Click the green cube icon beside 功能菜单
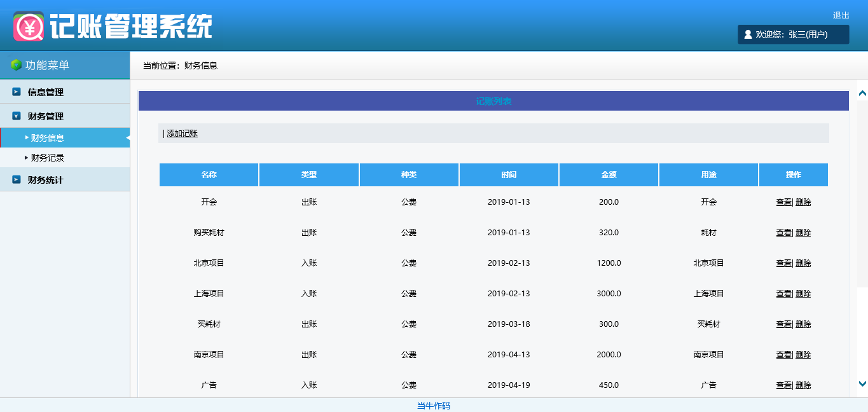Image resolution: width=868 pixels, height=412 pixels. (x=16, y=65)
